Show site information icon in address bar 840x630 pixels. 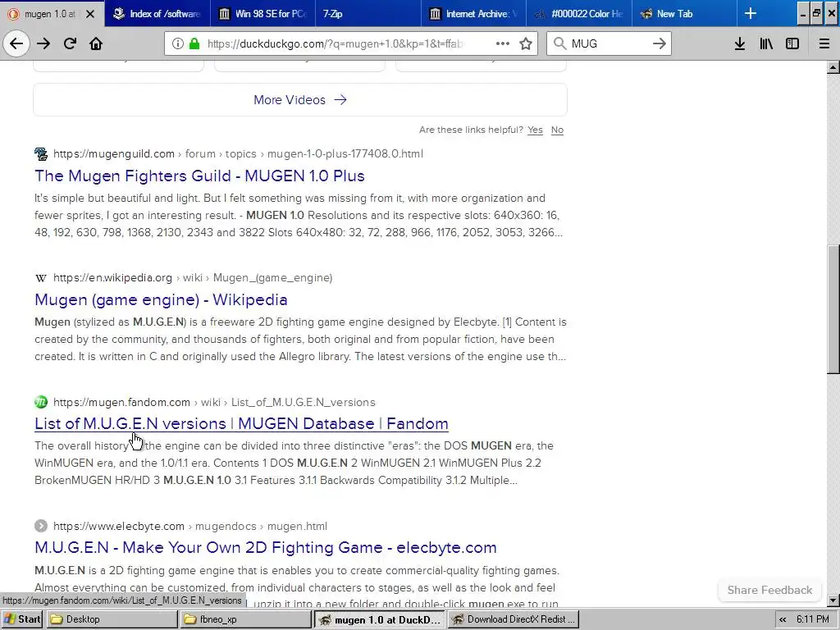[178, 43]
